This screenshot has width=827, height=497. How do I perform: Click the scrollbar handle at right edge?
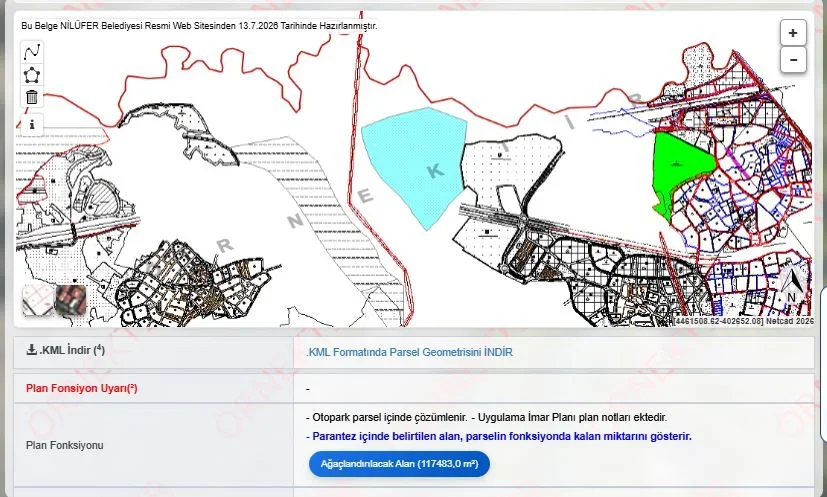pyautogui.click(x=824, y=364)
